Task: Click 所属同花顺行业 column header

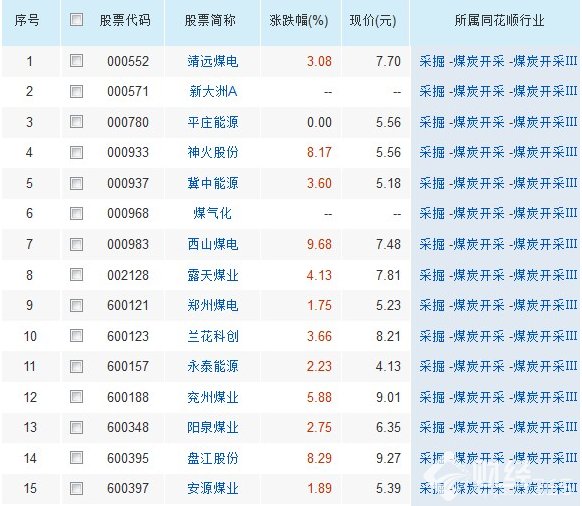Action: pyautogui.click(x=499, y=20)
